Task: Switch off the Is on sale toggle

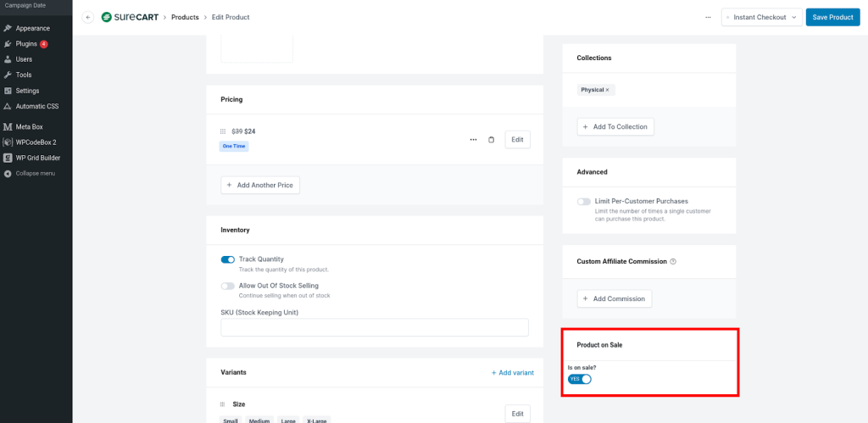Action: pos(580,379)
